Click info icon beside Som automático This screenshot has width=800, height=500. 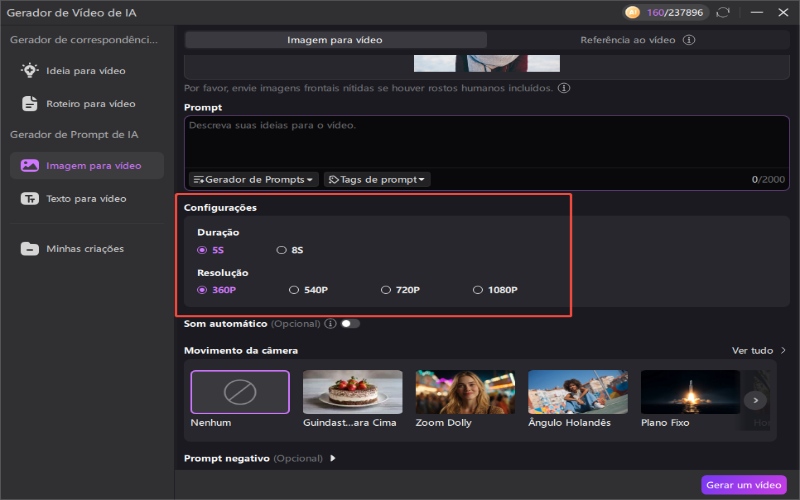point(331,323)
